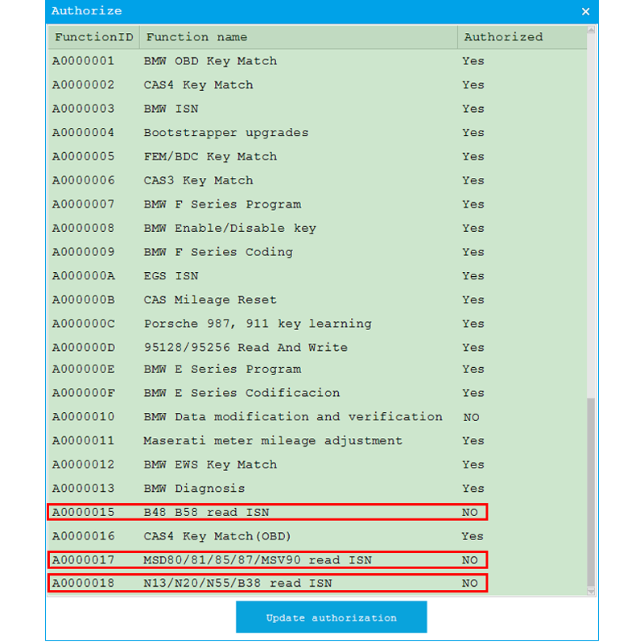The height and width of the screenshot is (644, 644).
Task: Click the Authorized column header
Action: 522,37
